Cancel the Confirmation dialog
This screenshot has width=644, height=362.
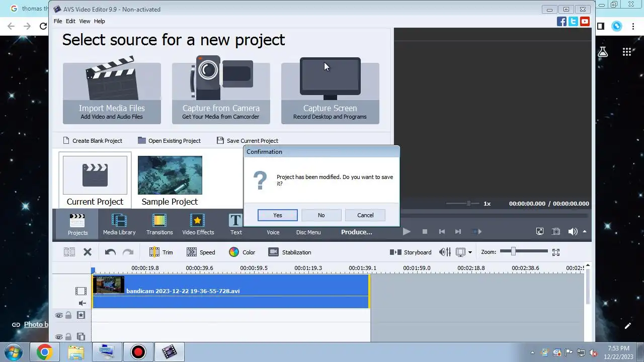365,215
